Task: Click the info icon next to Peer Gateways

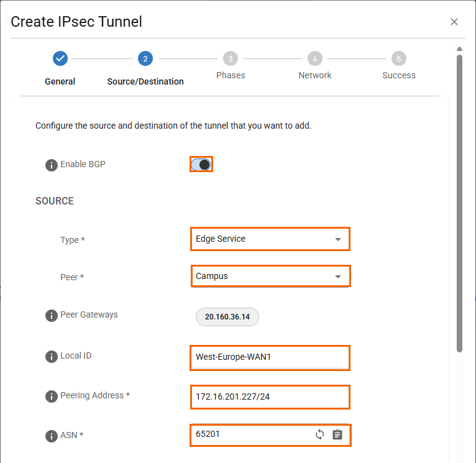Action: click(x=52, y=316)
